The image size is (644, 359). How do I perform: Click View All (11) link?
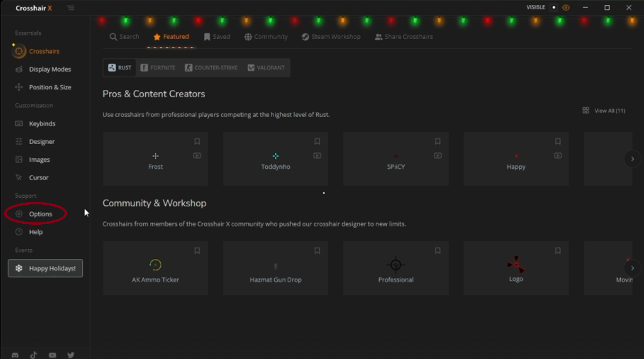pyautogui.click(x=604, y=111)
